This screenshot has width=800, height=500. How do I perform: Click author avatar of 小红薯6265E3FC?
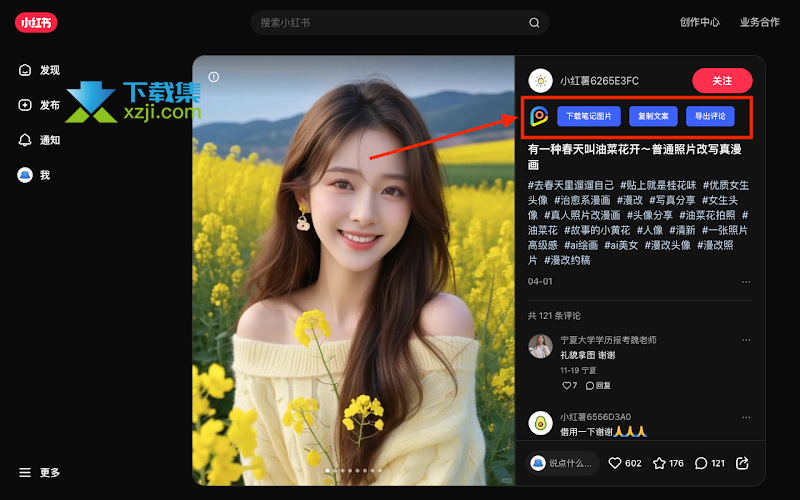pyautogui.click(x=540, y=81)
